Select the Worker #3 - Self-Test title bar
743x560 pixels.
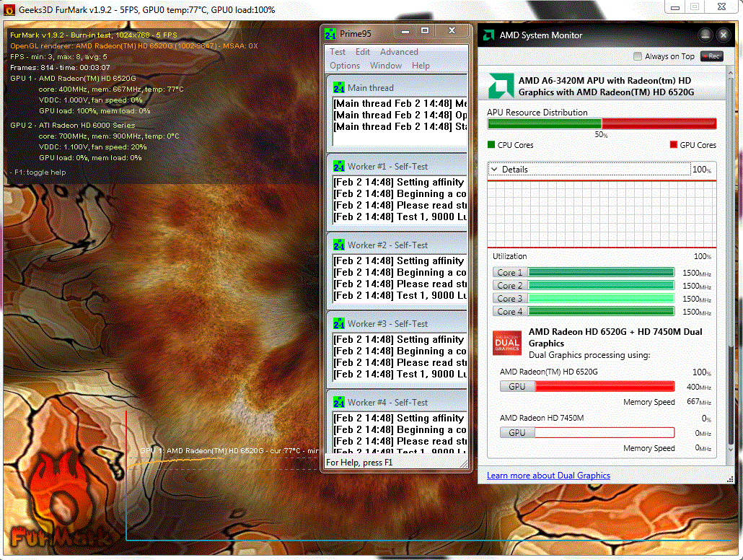pyautogui.click(x=397, y=324)
